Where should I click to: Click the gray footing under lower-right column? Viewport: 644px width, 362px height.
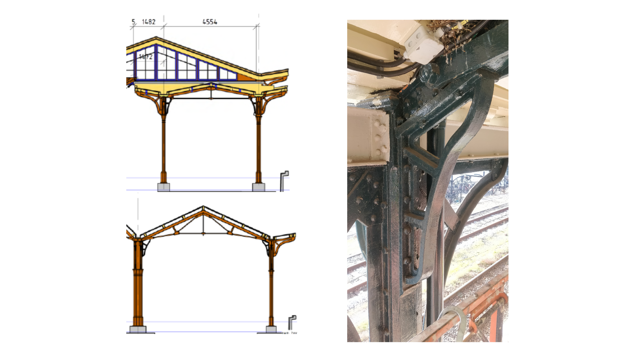click(x=271, y=329)
